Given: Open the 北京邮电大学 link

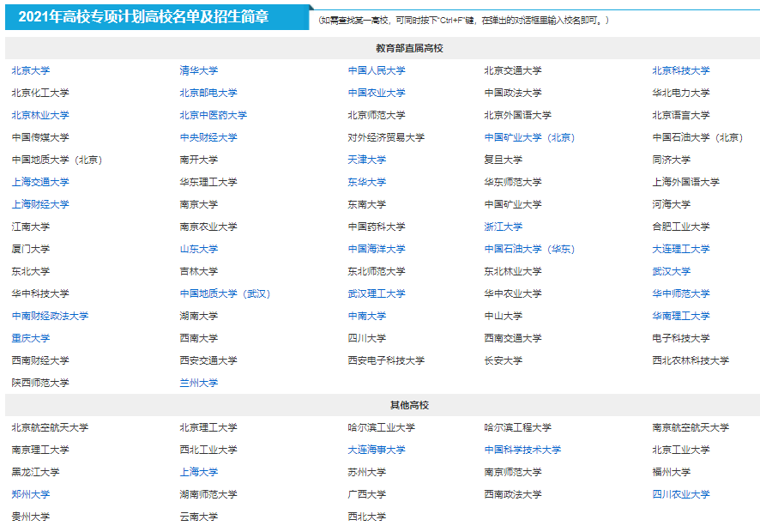Looking at the screenshot, I should (208, 93).
